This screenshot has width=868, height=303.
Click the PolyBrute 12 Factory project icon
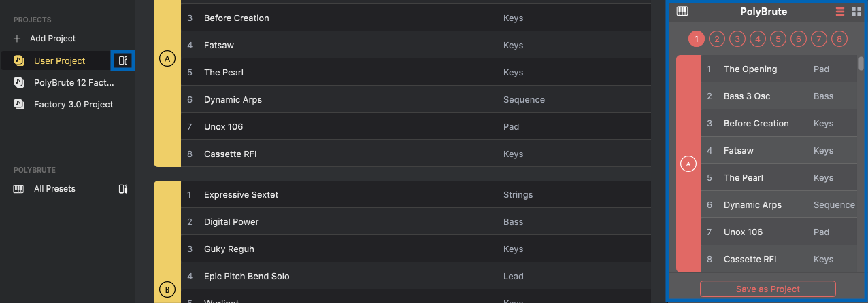click(x=19, y=82)
